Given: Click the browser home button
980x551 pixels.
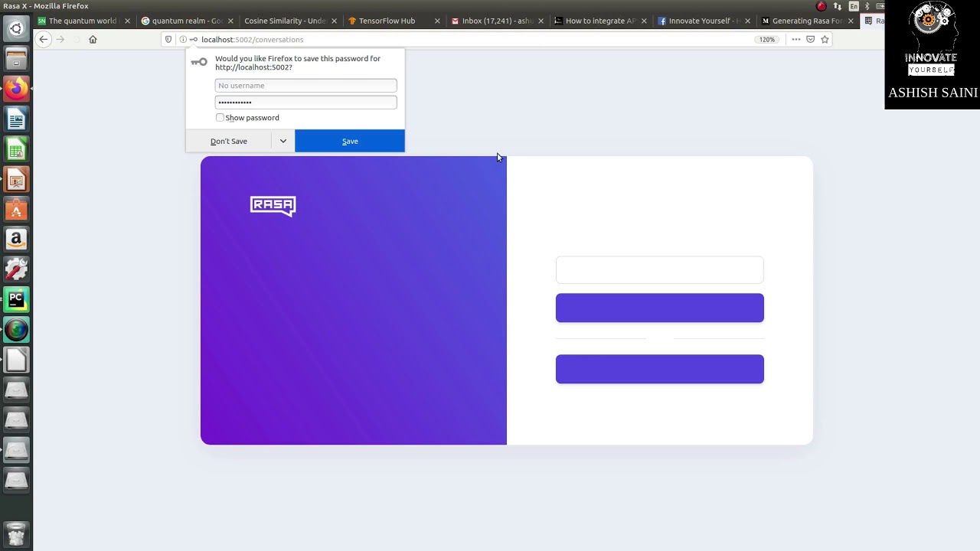Looking at the screenshot, I should (x=93, y=39).
